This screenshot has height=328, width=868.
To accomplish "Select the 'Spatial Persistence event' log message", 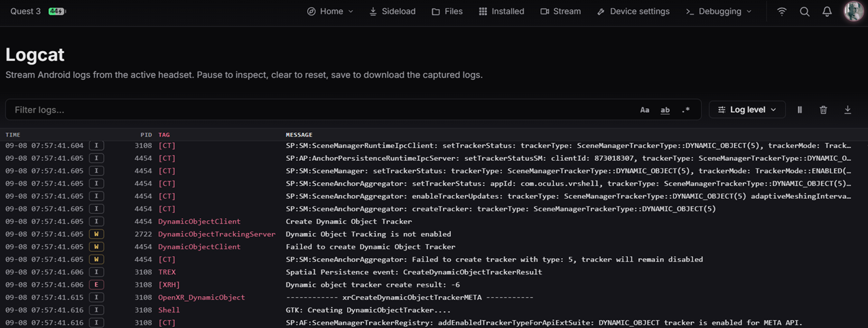I will click(x=414, y=272).
